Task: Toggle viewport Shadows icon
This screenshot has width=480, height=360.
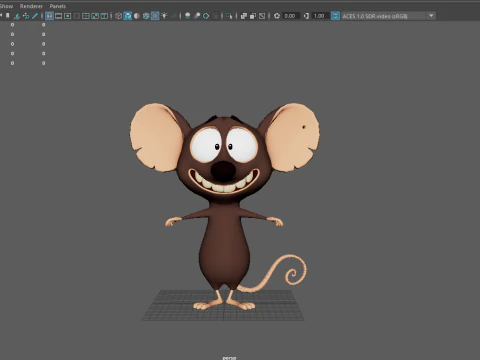Action: (173, 16)
